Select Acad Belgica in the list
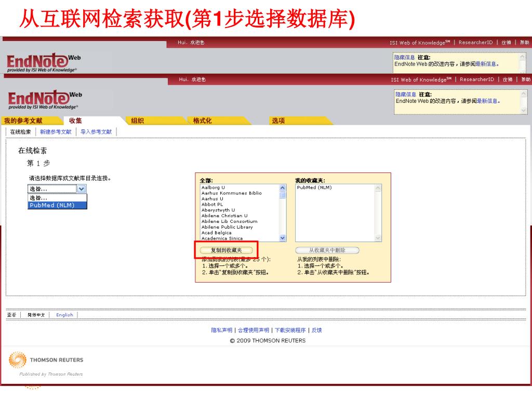 coord(217,233)
